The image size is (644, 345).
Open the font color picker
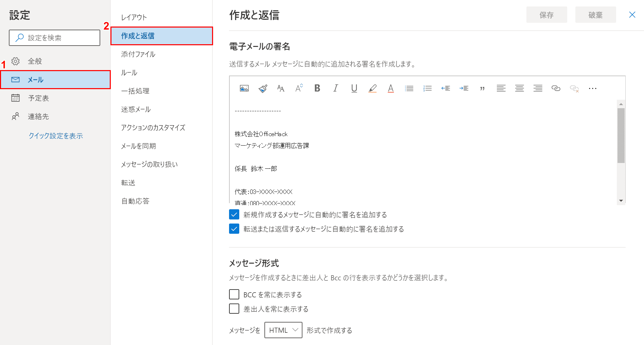(390, 88)
